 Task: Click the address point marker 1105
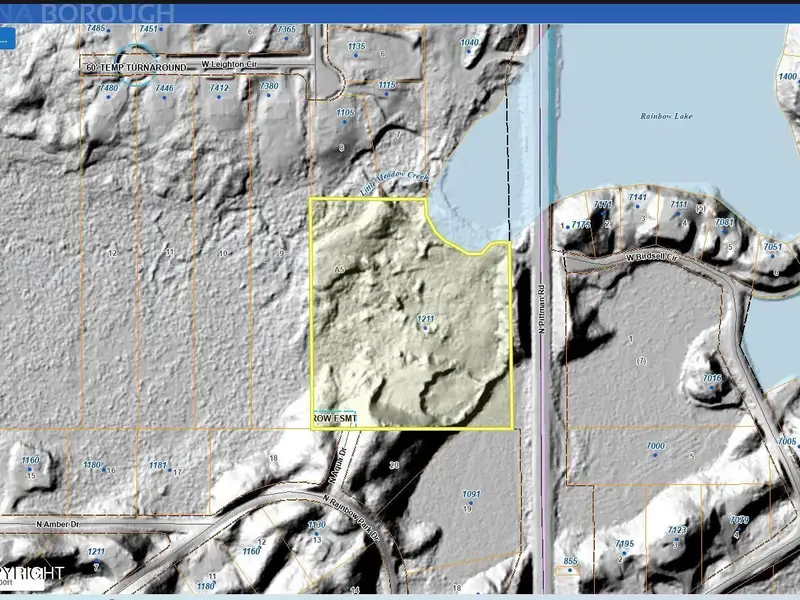pos(346,121)
